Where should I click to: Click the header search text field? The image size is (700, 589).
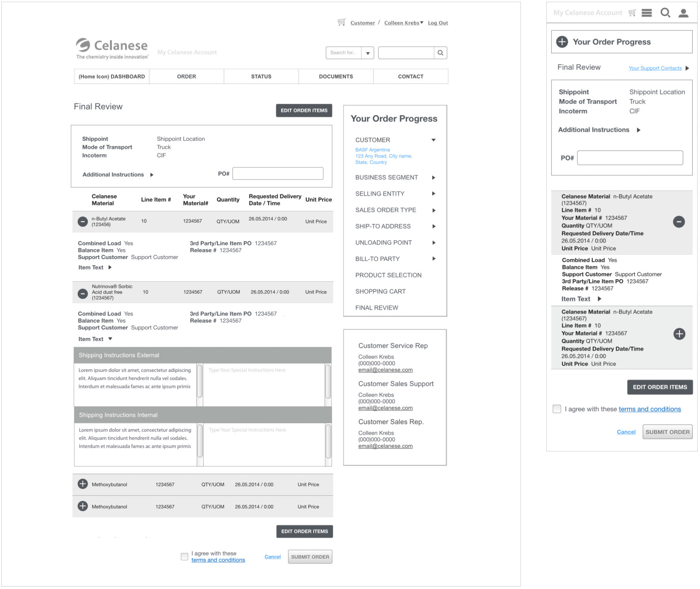[406, 53]
